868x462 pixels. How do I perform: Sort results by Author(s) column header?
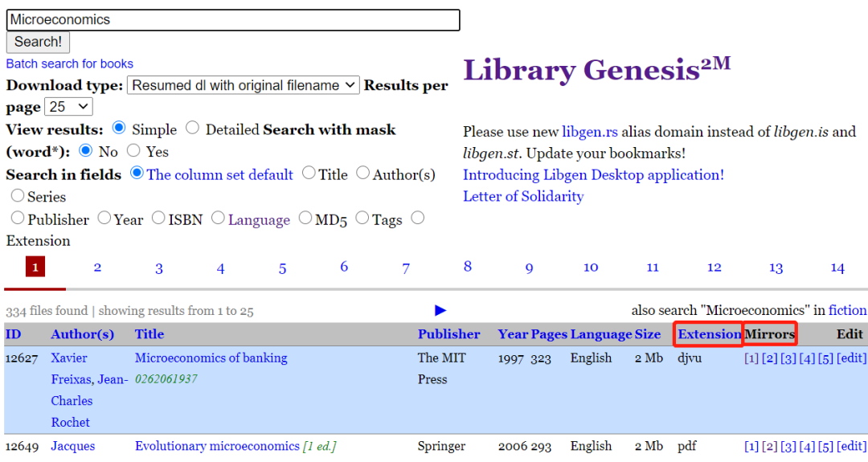[x=83, y=334]
